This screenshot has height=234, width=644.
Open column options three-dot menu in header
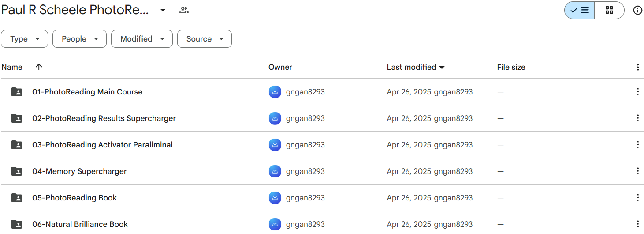coord(637,67)
